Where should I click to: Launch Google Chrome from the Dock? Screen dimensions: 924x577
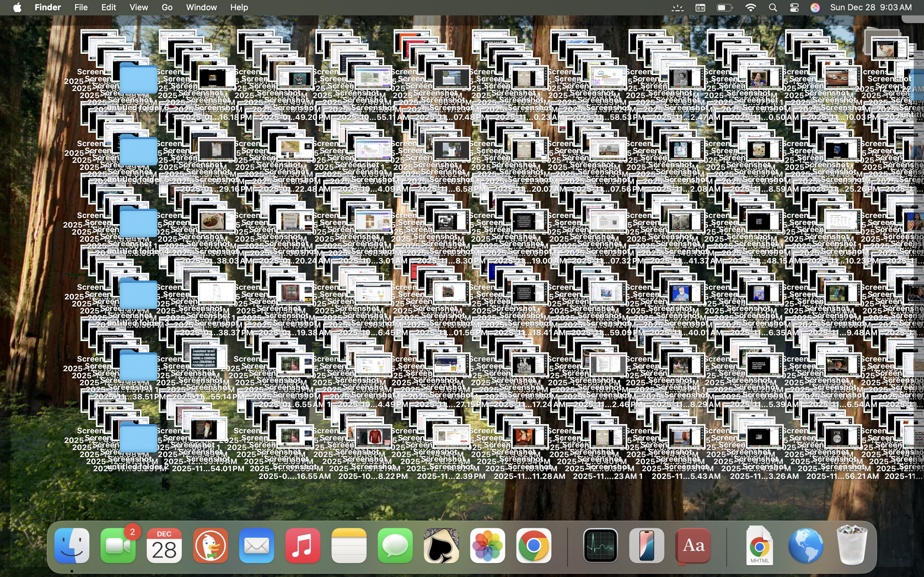tap(534, 545)
